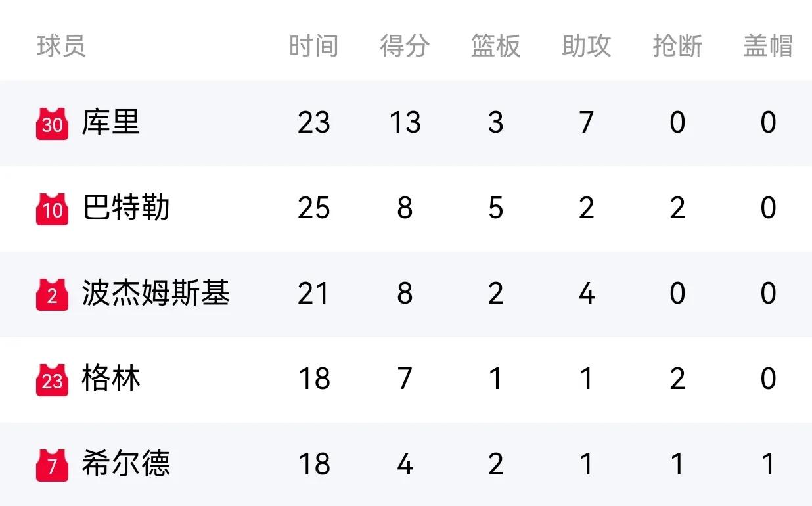Sort by the 盖帽 column header
This screenshot has height=506, width=812.
(768, 46)
